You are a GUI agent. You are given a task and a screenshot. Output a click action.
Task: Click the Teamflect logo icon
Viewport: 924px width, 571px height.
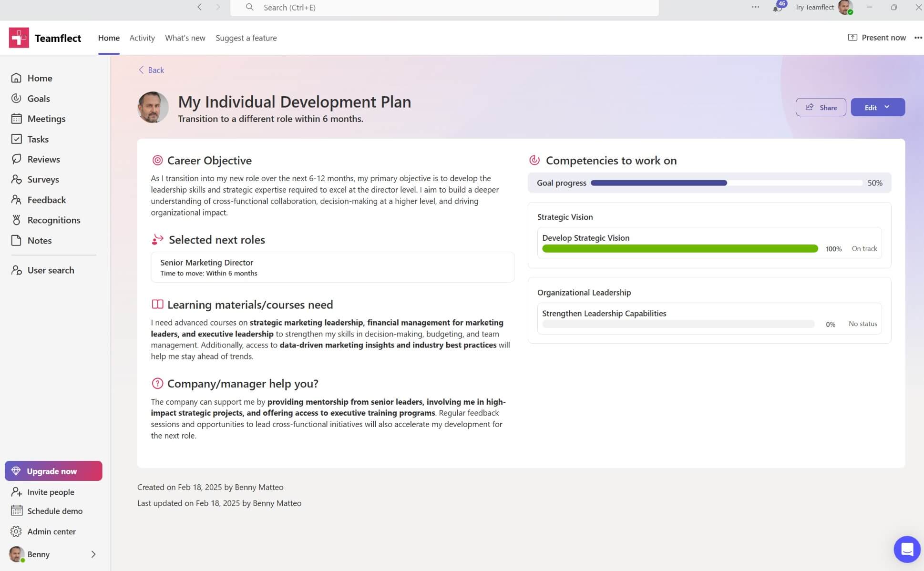(19, 38)
